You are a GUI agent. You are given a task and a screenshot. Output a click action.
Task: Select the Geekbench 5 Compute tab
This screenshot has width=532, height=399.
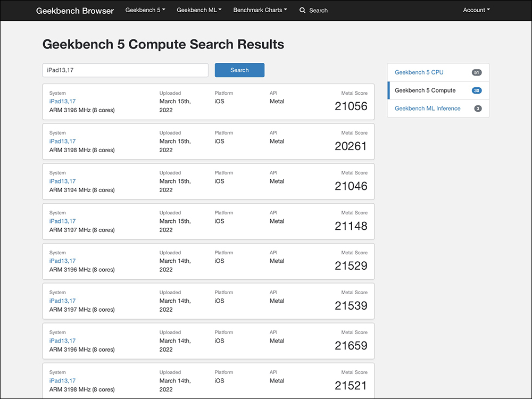tap(425, 90)
